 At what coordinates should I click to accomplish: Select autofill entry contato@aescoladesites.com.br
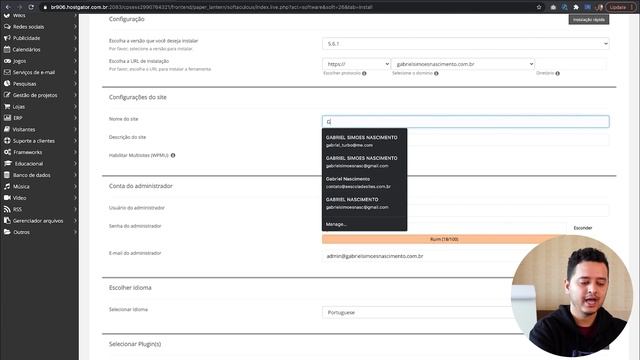(x=364, y=182)
